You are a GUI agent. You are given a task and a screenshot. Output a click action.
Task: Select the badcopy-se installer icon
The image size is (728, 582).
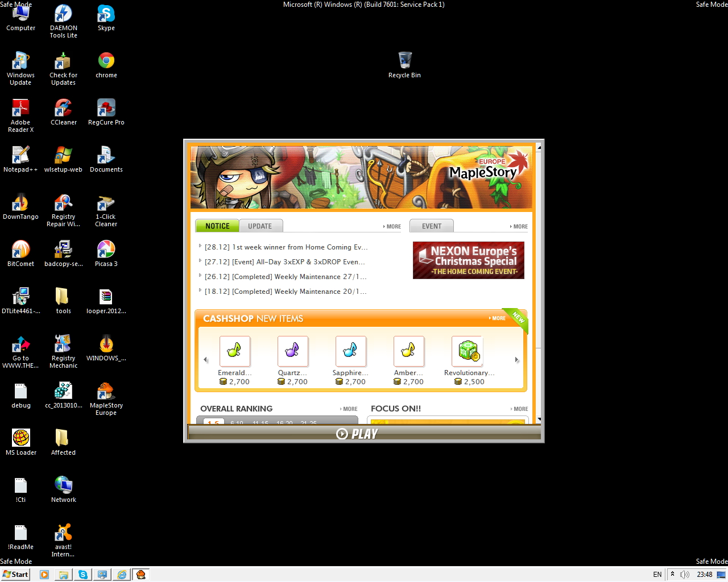coord(63,254)
